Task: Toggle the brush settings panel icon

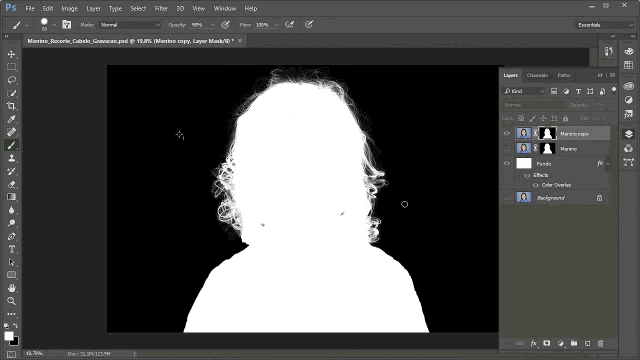Action: click(x=67, y=25)
